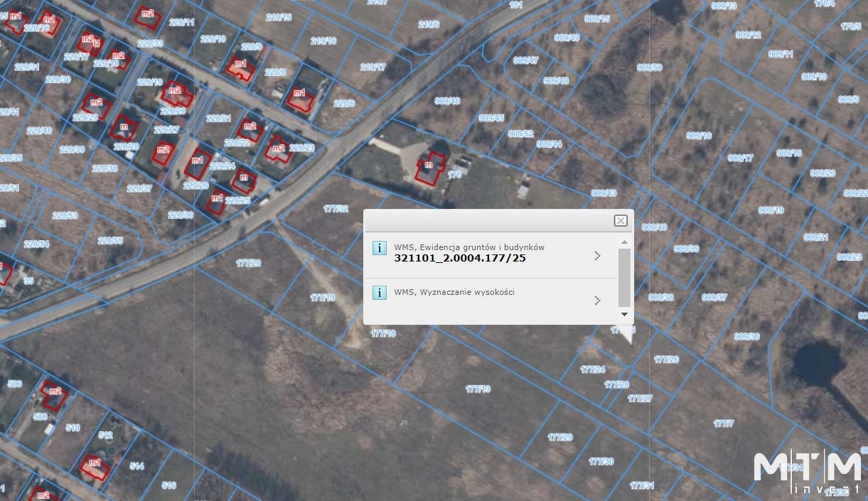Click popup scrollbar down arrow
Image resolution: width=868 pixels, height=501 pixels.
(x=624, y=314)
